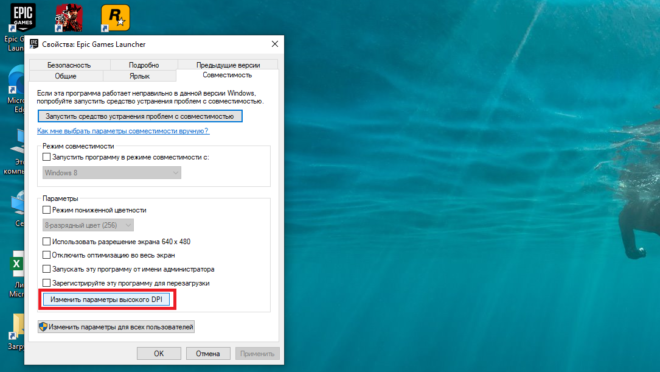660x372 pixels.
Task: Switch to the Общие tab
Action: [x=66, y=76]
